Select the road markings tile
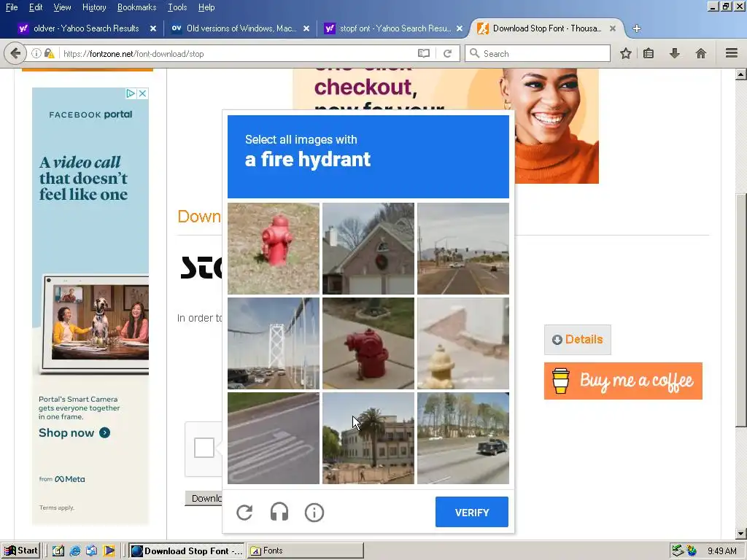 274,438
